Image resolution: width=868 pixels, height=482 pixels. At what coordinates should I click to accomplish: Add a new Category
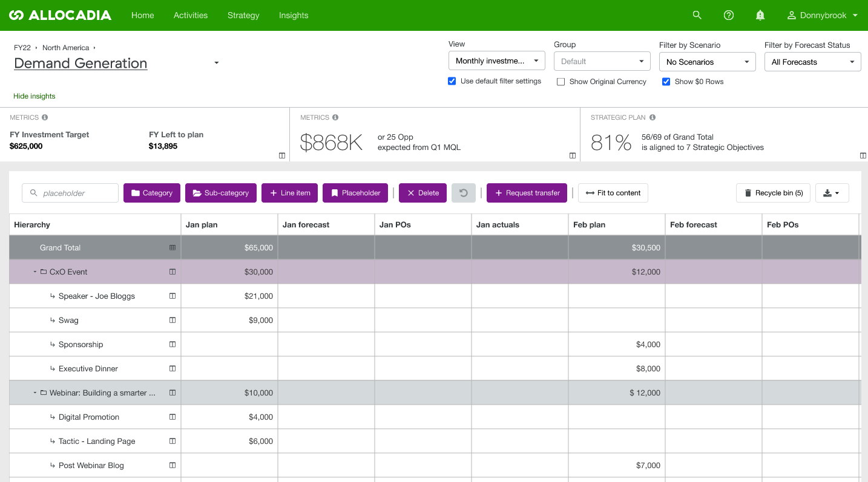tap(152, 193)
